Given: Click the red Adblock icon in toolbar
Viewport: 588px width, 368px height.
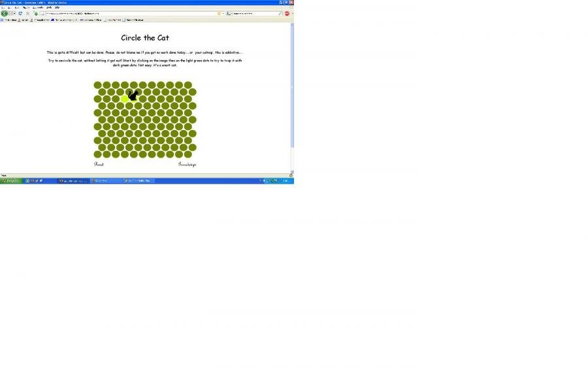Looking at the screenshot, I should point(287,13).
